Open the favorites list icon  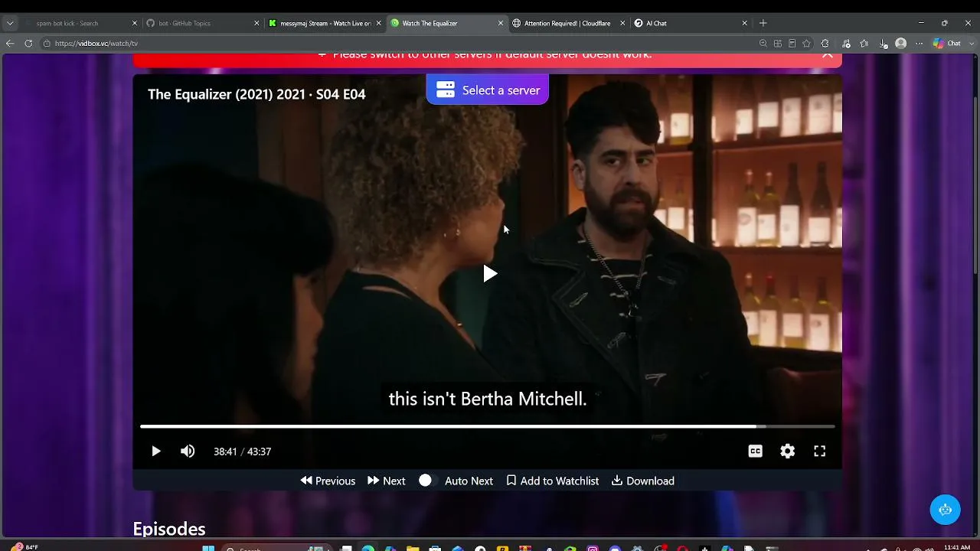tap(864, 44)
